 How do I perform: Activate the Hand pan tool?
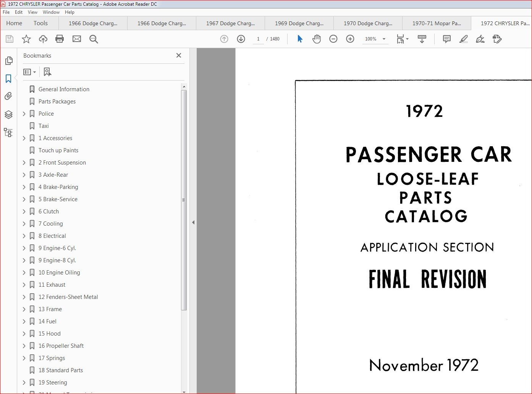click(x=317, y=39)
